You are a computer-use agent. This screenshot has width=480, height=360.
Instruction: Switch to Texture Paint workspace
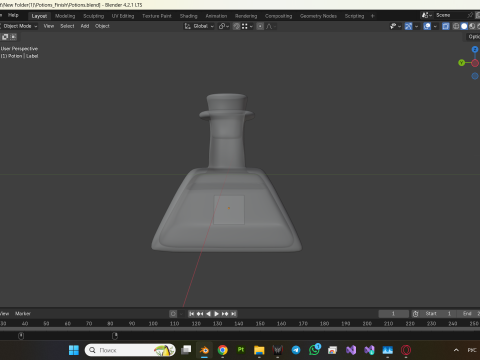[157, 16]
